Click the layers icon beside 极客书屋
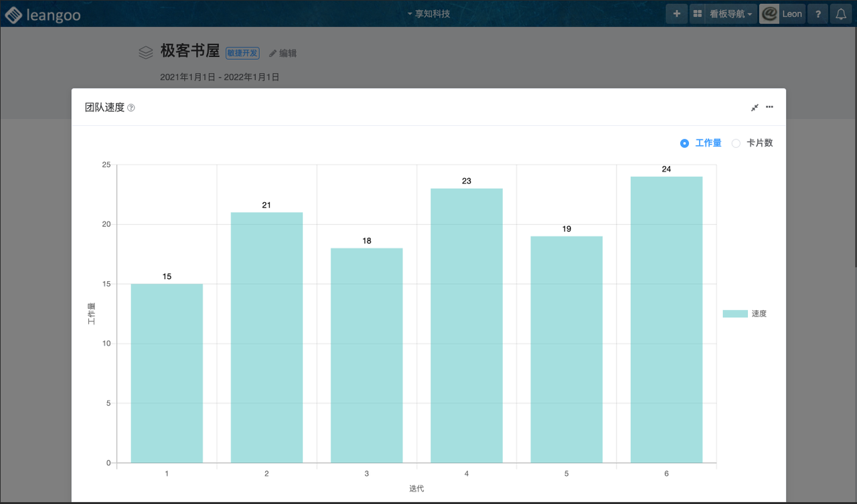857x504 pixels. tap(146, 52)
